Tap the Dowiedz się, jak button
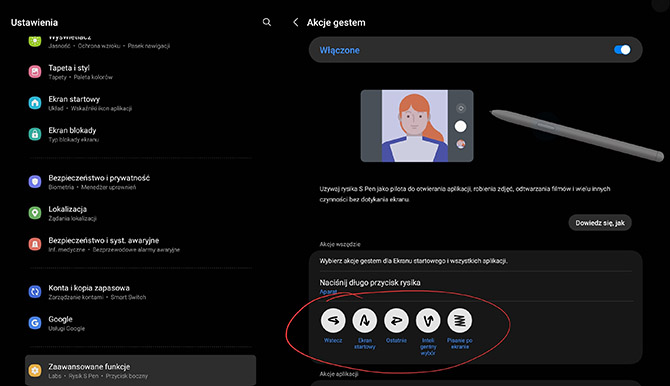Image resolution: width=670 pixels, height=386 pixels. [x=600, y=223]
